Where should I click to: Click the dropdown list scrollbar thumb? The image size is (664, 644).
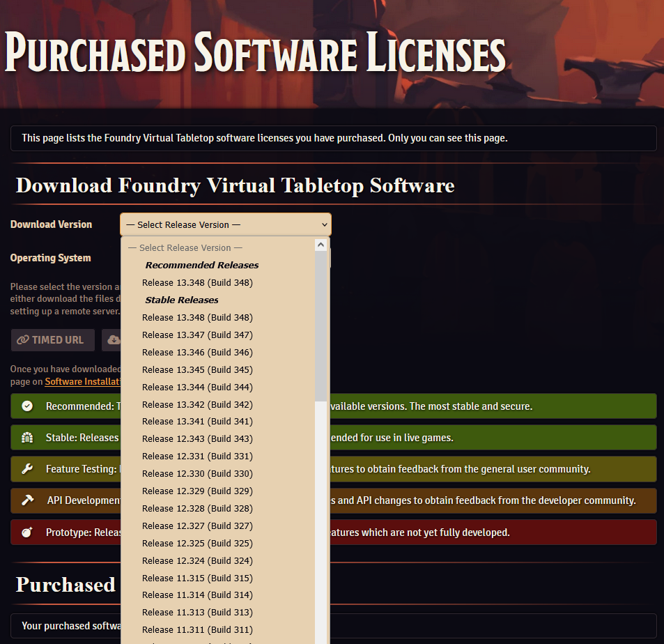[321, 325]
